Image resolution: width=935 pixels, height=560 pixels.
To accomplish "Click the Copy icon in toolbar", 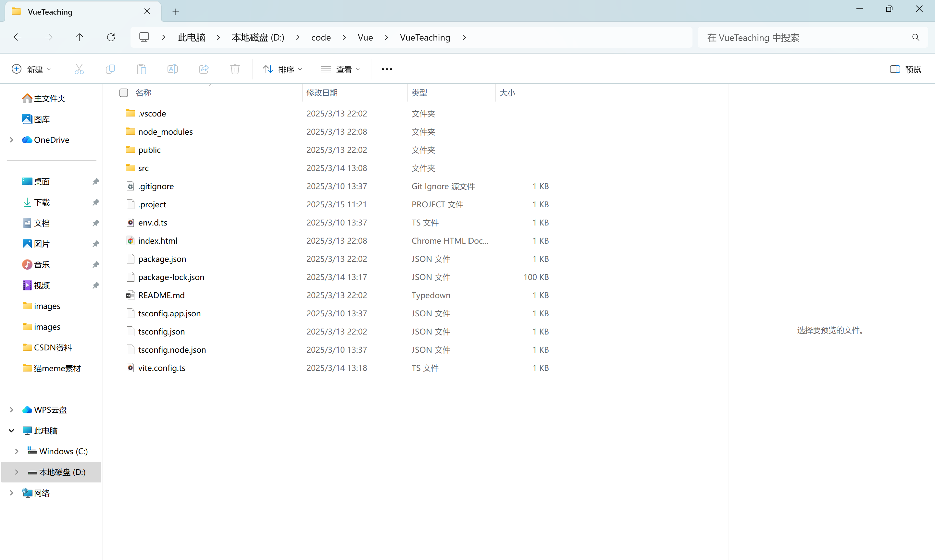I will pyautogui.click(x=110, y=69).
